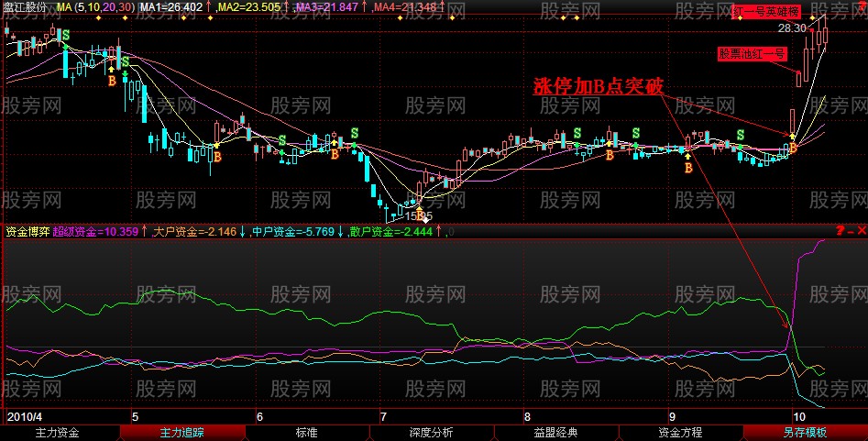868x441 pixels.
Task: Open the 资金方程 tab
Action: (680, 433)
